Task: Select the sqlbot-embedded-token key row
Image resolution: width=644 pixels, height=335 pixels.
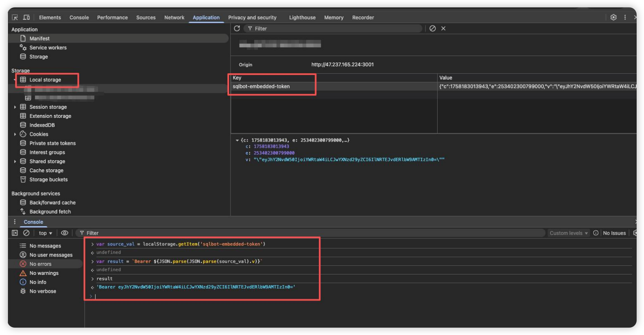Action: click(261, 86)
